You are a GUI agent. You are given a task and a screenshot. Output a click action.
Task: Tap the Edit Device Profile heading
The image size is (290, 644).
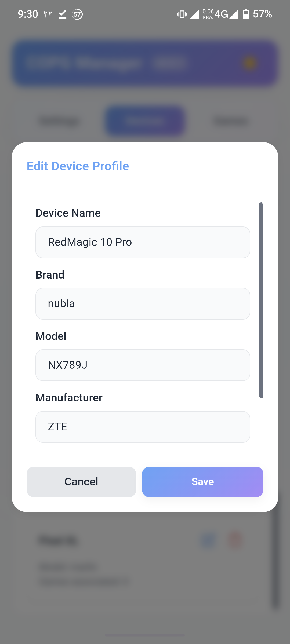[78, 166]
